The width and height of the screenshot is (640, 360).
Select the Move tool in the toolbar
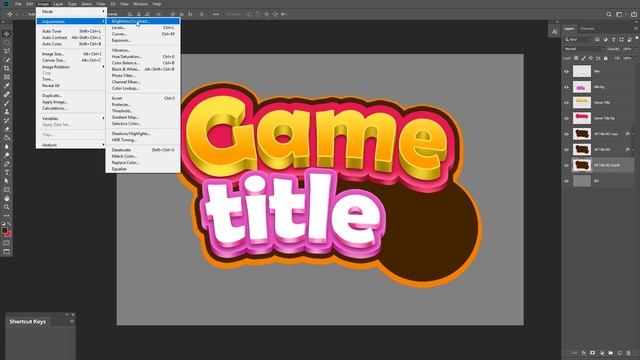pos(7,34)
